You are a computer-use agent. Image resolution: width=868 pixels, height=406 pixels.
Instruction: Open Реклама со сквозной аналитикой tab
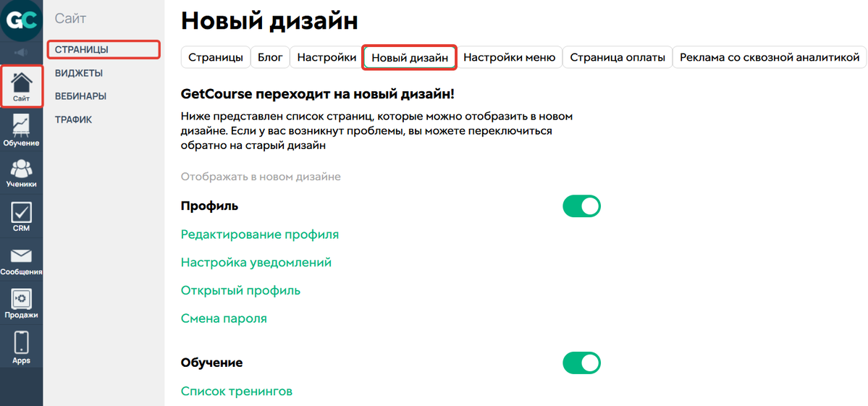click(770, 57)
